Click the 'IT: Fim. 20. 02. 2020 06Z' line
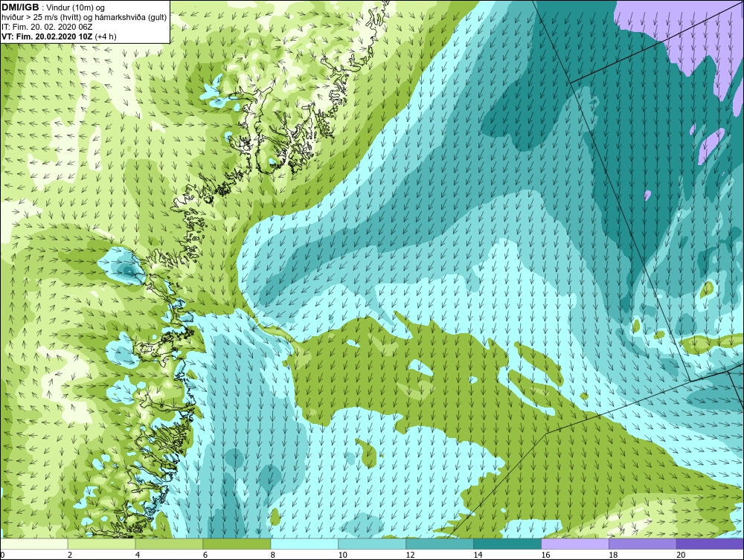Viewport: 744px width, 560px height. pyautogui.click(x=47, y=27)
